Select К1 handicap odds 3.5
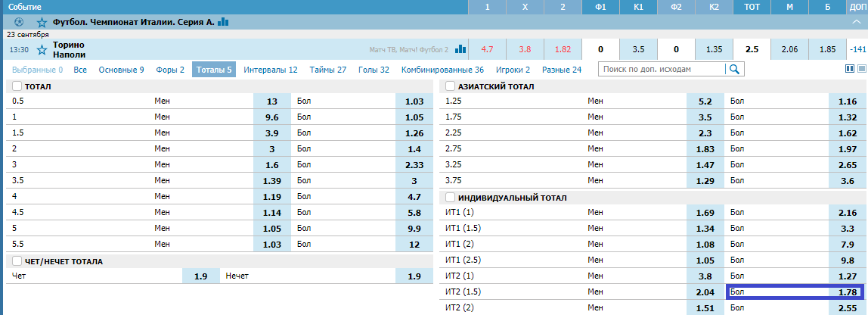868x315 pixels. pos(638,49)
